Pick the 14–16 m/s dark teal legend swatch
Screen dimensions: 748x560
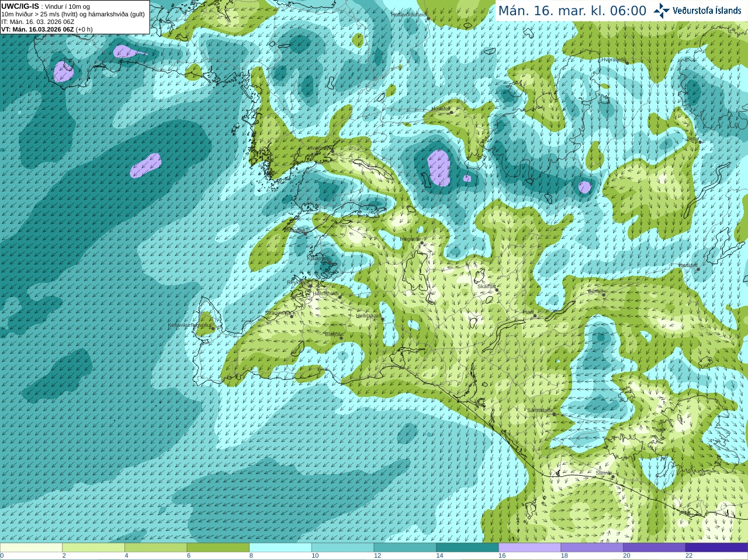tap(467, 548)
